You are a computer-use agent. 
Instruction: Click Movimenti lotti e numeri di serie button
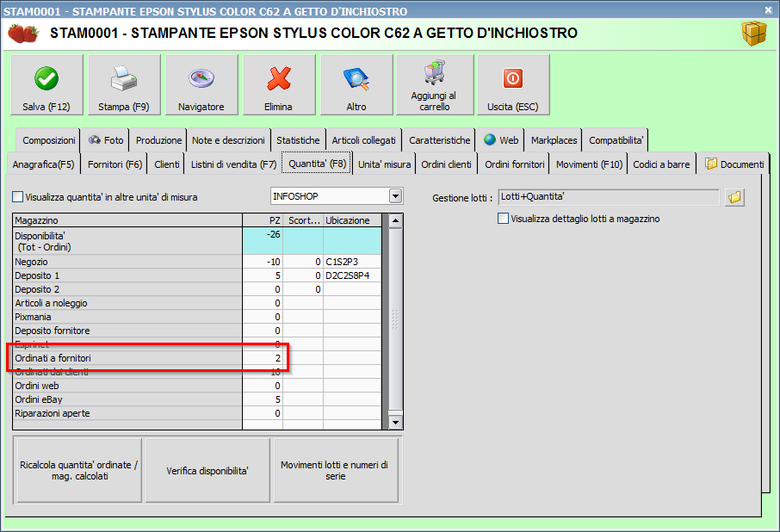click(335, 470)
